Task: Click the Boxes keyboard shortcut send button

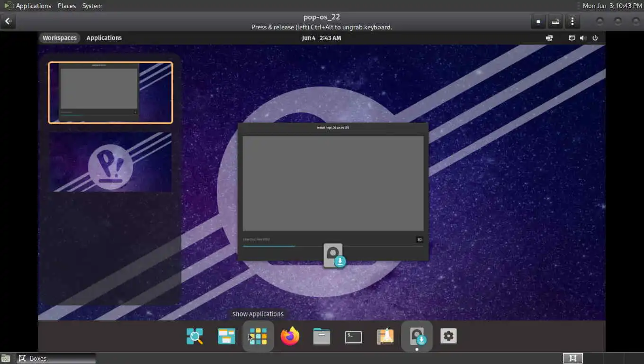Action: [555, 21]
